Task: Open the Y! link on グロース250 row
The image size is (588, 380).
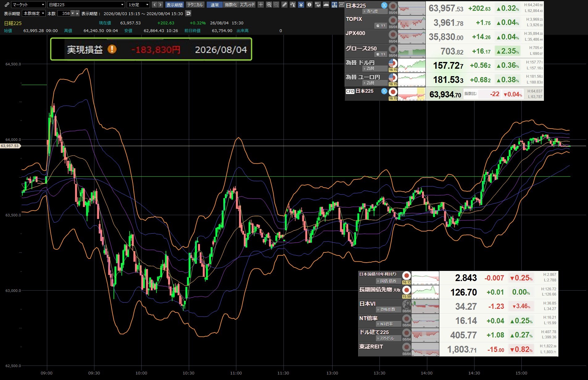Action: tap(381, 54)
